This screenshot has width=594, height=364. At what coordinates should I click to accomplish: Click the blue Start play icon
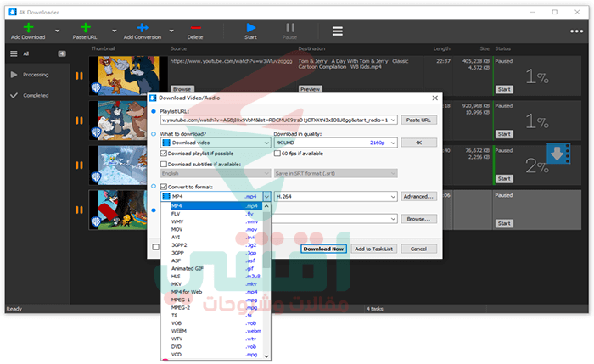click(x=251, y=28)
